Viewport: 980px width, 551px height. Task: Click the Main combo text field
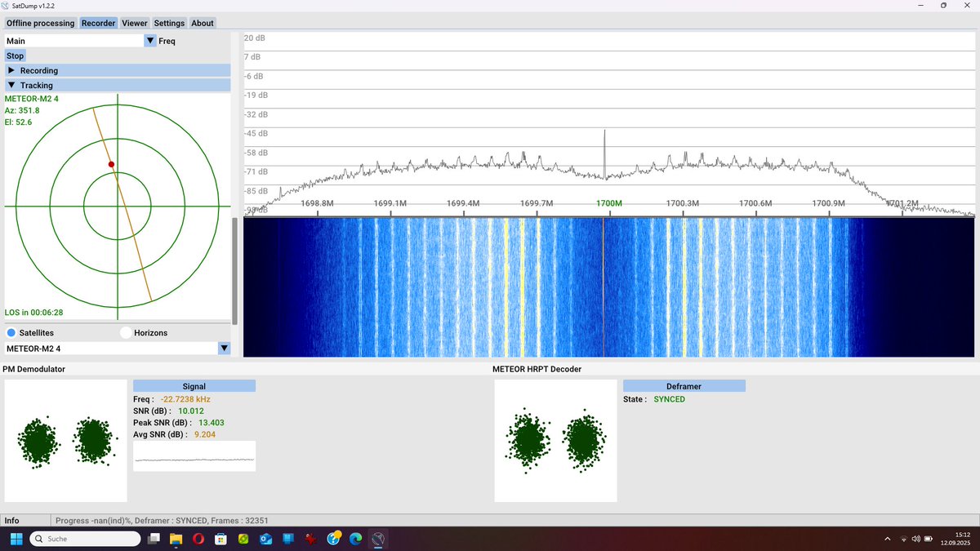[74, 41]
